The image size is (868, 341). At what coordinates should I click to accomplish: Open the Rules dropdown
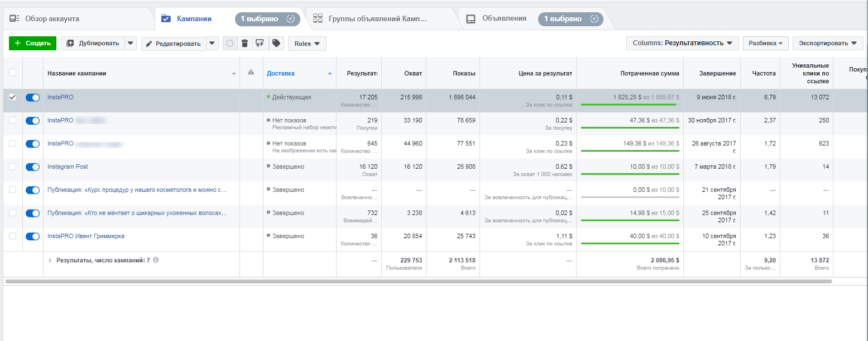307,43
